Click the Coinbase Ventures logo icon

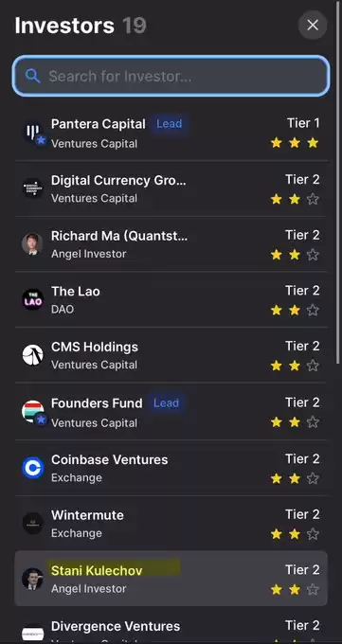[x=33, y=468]
